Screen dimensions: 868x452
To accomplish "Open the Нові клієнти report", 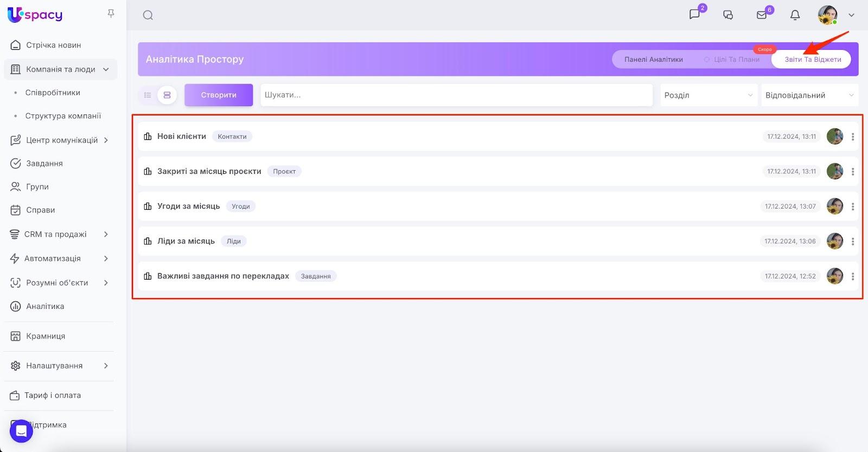I will pos(182,136).
